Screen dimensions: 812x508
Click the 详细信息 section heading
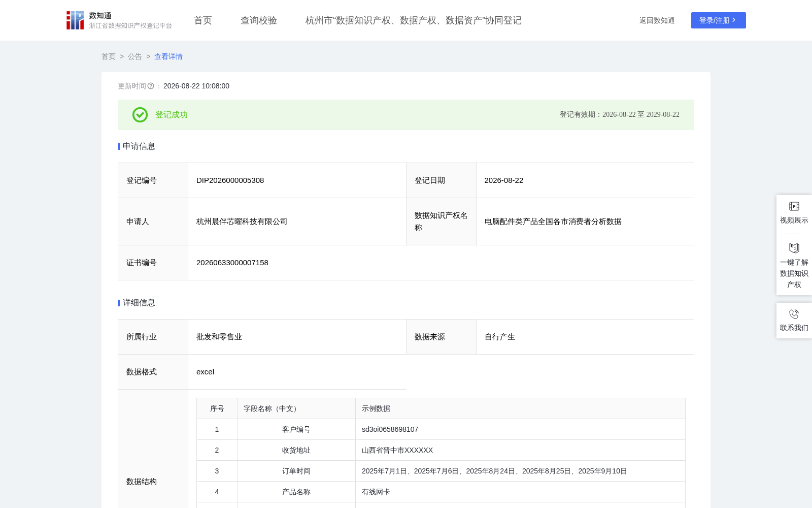[139, 303]
